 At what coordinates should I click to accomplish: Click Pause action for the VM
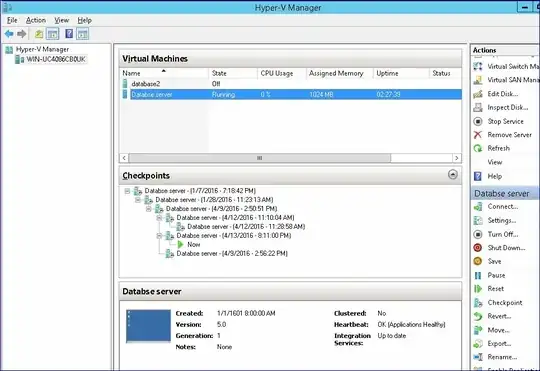(489, 275)
